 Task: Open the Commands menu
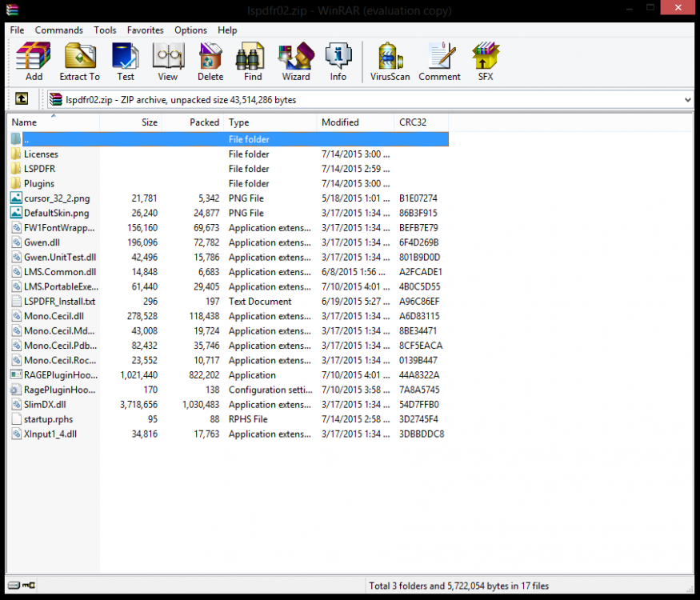(x=59, y=30)
